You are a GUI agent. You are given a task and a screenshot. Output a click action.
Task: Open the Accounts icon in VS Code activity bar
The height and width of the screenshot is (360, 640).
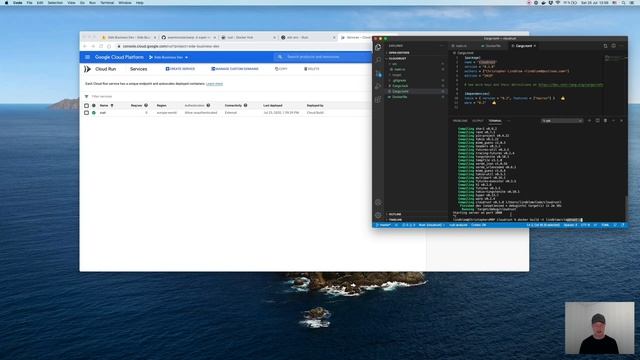(x=378, y=202)
